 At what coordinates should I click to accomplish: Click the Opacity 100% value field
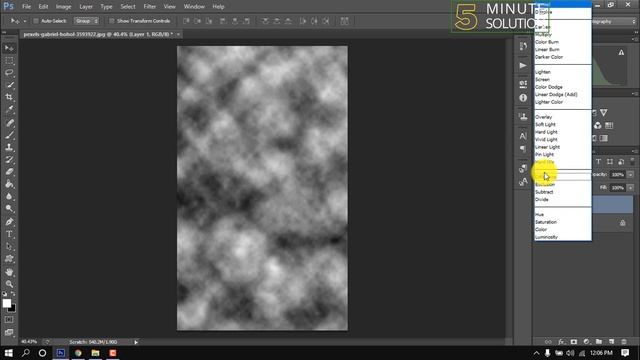click(x=618, y=175)
